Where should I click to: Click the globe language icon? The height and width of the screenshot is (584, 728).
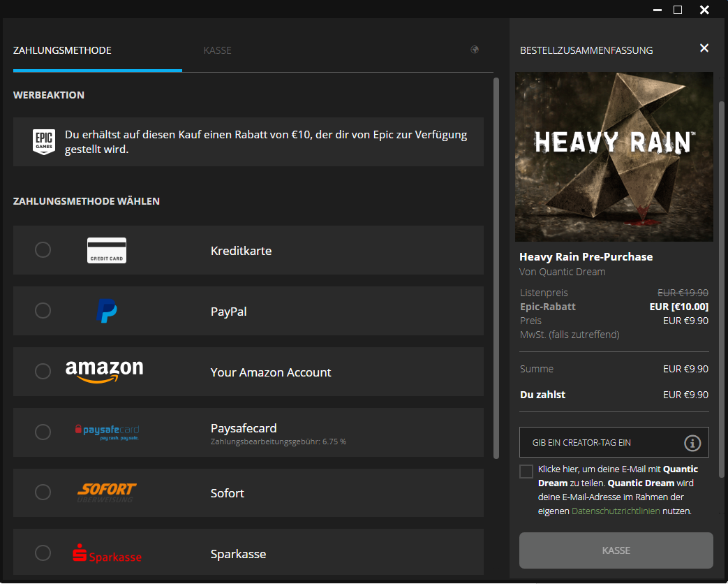(x=475, y=50)
